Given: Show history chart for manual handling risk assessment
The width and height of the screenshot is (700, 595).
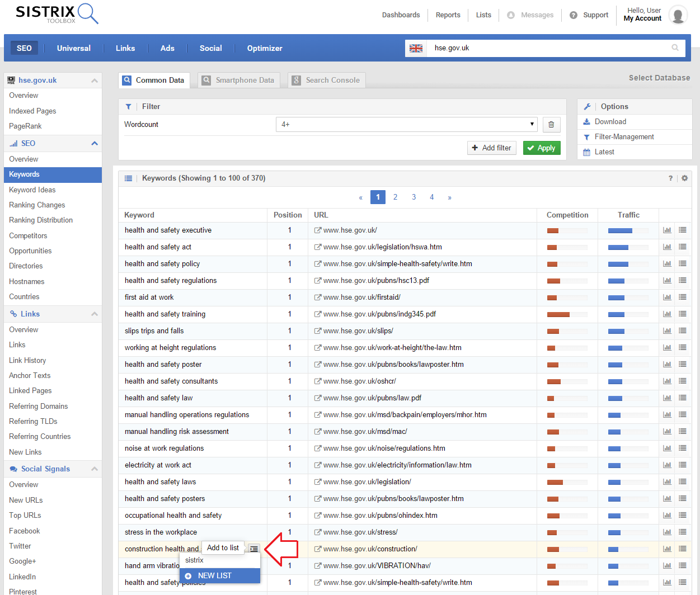Looking at the screenshot, I should [x=667, y=431].
